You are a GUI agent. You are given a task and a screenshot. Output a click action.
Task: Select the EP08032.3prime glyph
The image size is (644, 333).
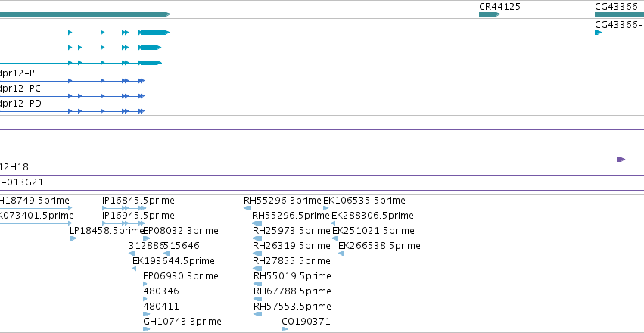[147, 238]
